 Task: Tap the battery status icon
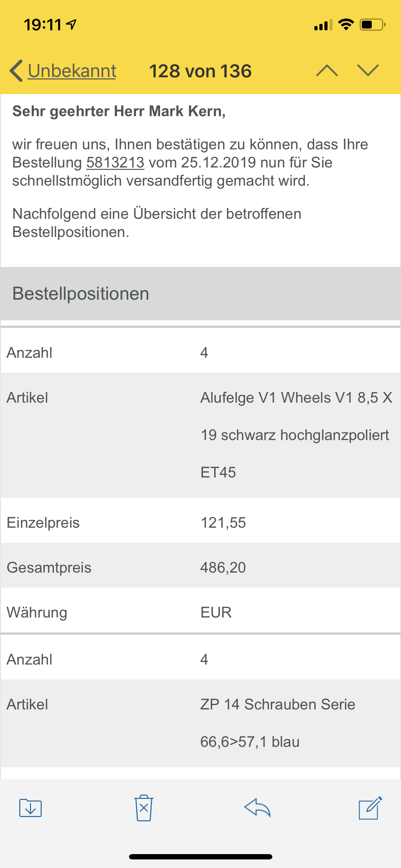point(372,25)
